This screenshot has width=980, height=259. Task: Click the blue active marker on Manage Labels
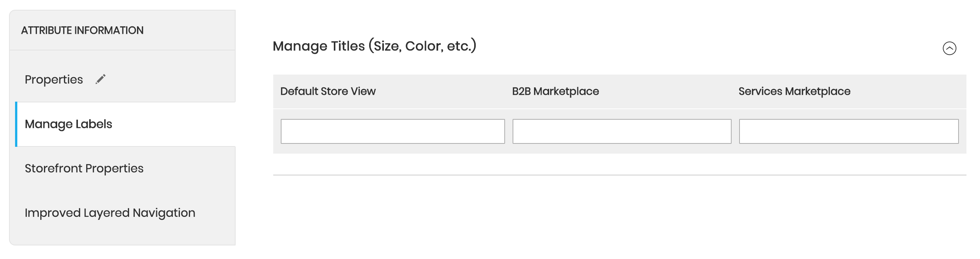point(16,124)
